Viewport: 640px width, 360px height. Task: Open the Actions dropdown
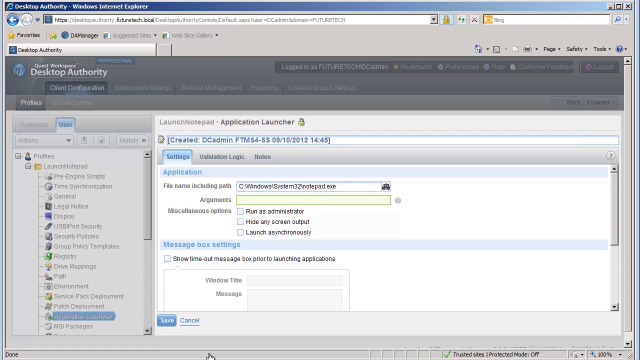(x=44, y=140)
